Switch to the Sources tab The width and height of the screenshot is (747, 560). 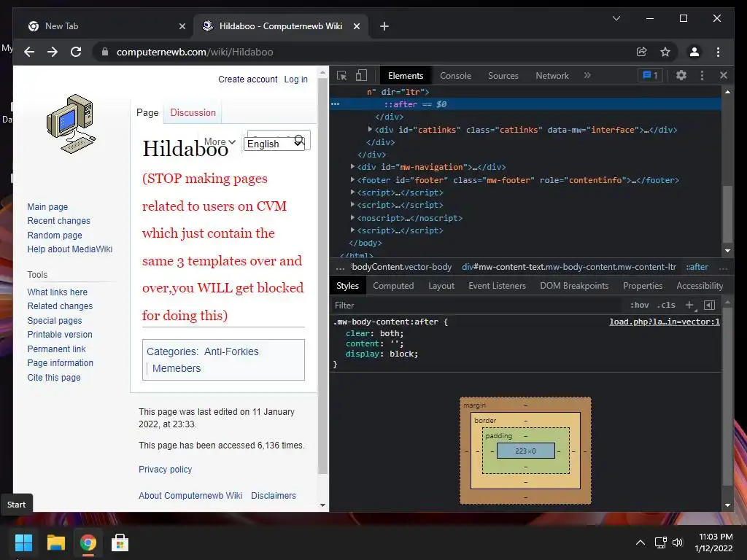tap(503, 75)
